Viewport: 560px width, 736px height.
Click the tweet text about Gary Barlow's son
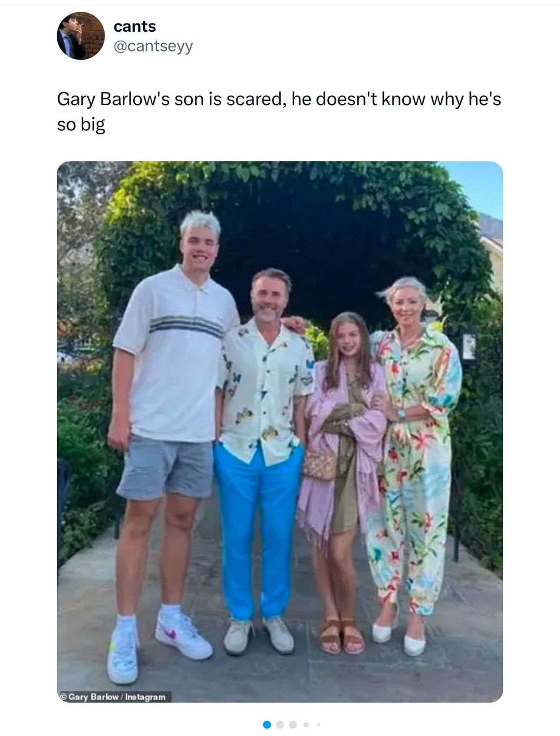[279, 111]
